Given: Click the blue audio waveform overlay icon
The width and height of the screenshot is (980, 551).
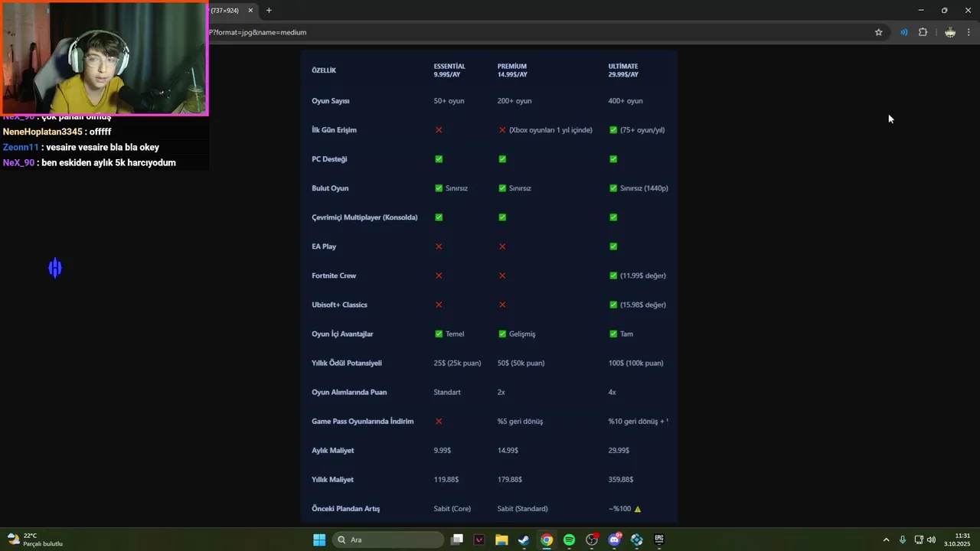Looking at the screenshot, I should [55, 268].
